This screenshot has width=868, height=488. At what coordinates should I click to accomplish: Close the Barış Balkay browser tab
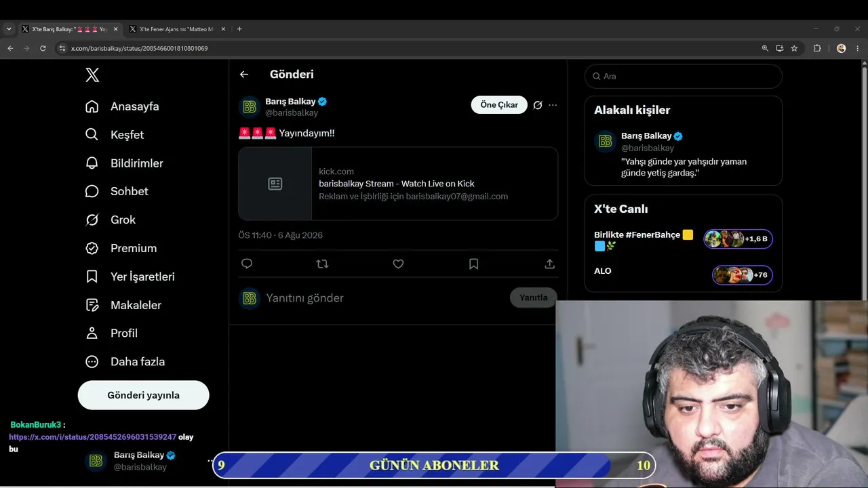tap(115, 29)
